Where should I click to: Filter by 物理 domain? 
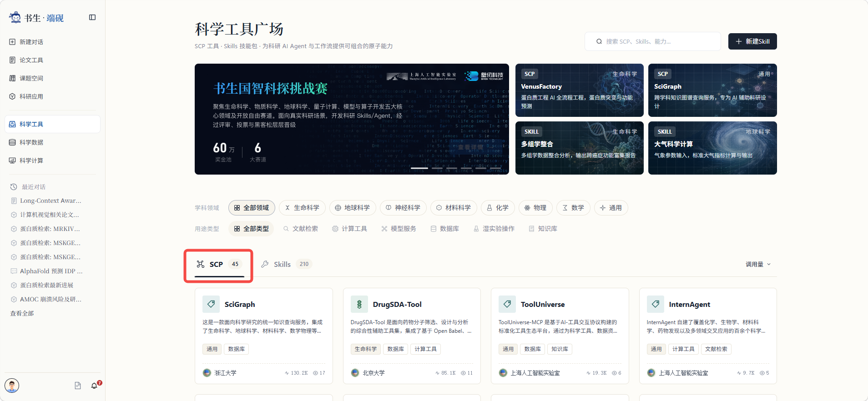535,208
